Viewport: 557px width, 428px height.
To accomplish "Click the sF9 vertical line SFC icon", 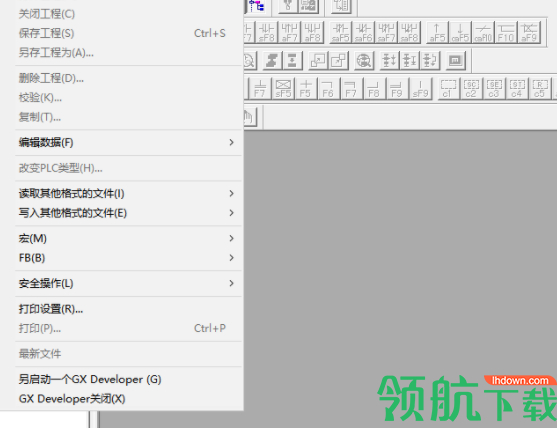I will (420, 88).
